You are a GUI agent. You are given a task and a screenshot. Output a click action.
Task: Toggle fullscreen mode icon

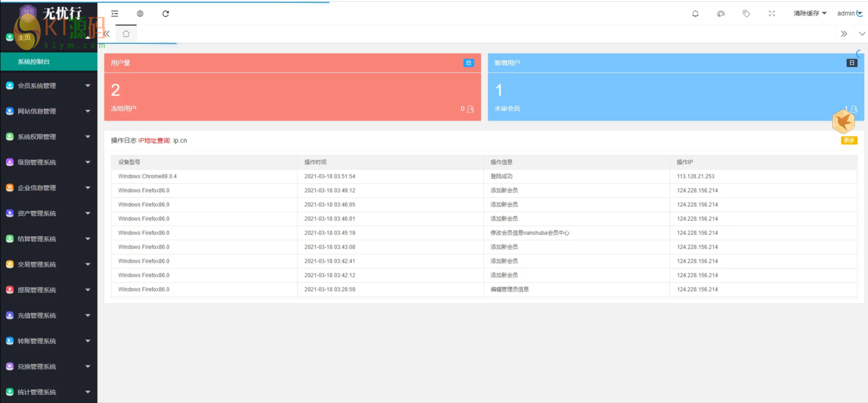pos(772,14)
